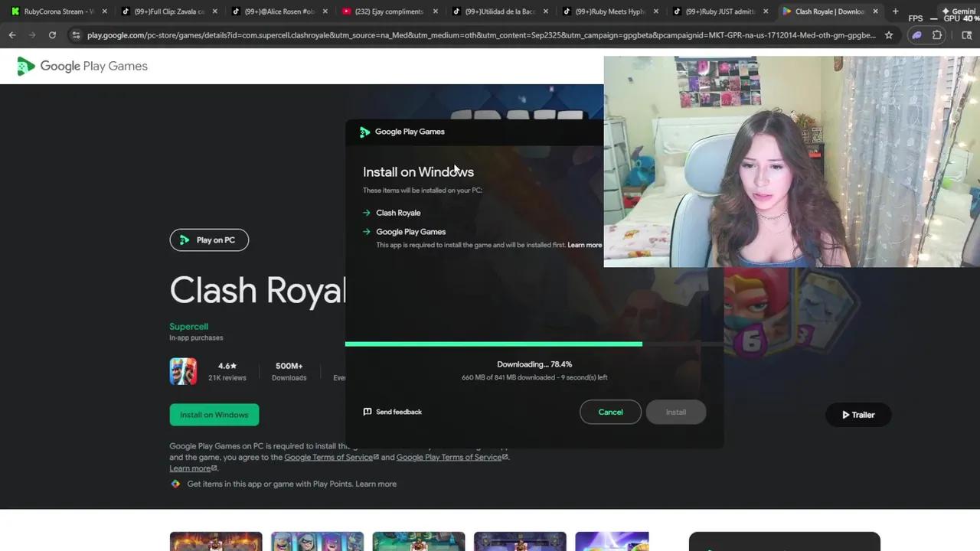Open the third screenshot thumbnail
980x551 pixels.
point(419,541)
